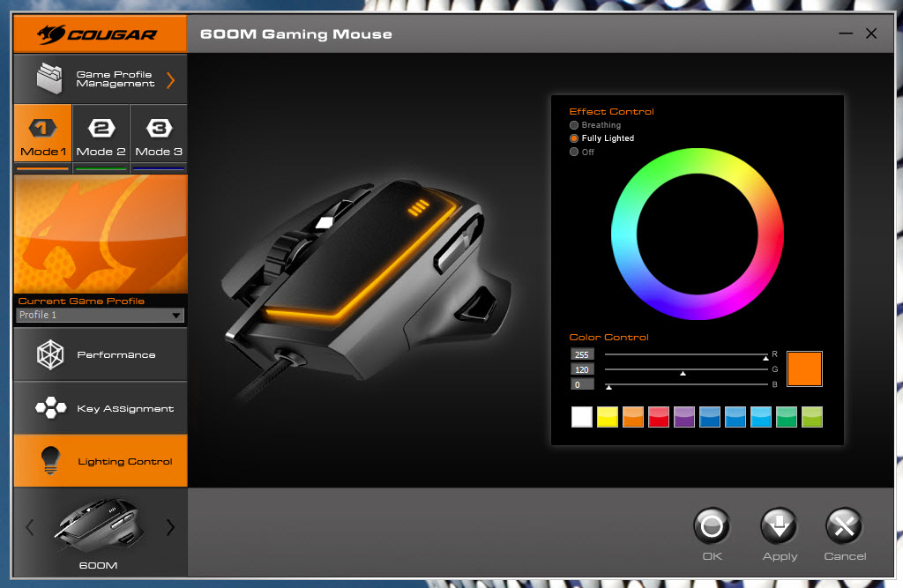Choose the lime green preset swatch
This screenshot has width=903, height=588.
click(x=812, y=417)
